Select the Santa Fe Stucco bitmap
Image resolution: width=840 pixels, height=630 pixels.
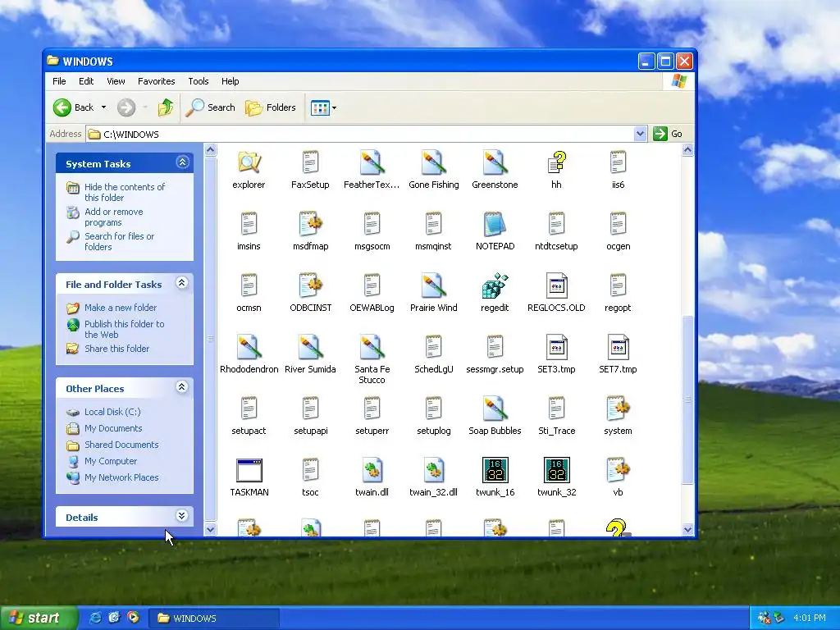pyautogui.click(x=372, y=347)
